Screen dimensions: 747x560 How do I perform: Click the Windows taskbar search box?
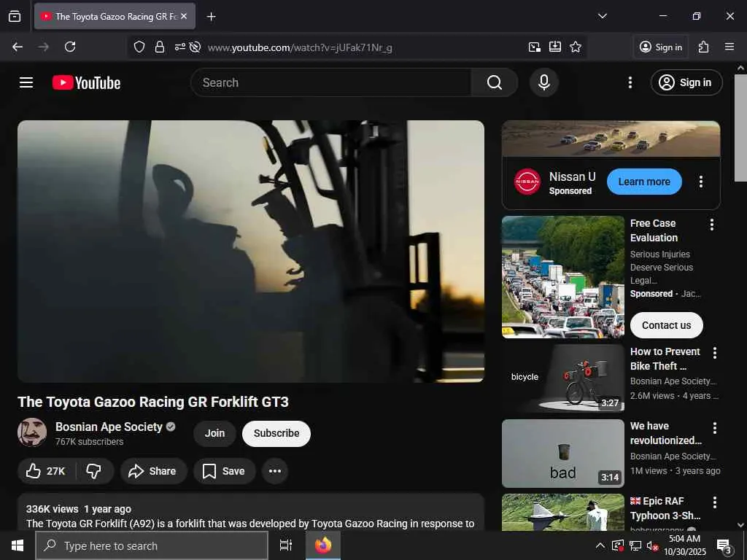point(152,545)
